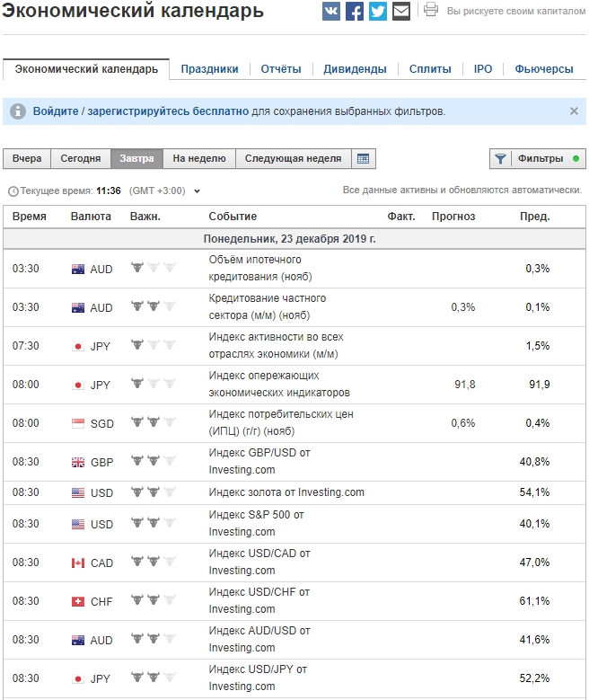Image resolution: width=589 pixels, height=700 pixels.
Task: Open the Индекс золота от Investing.com event
Action: (286, 492)
